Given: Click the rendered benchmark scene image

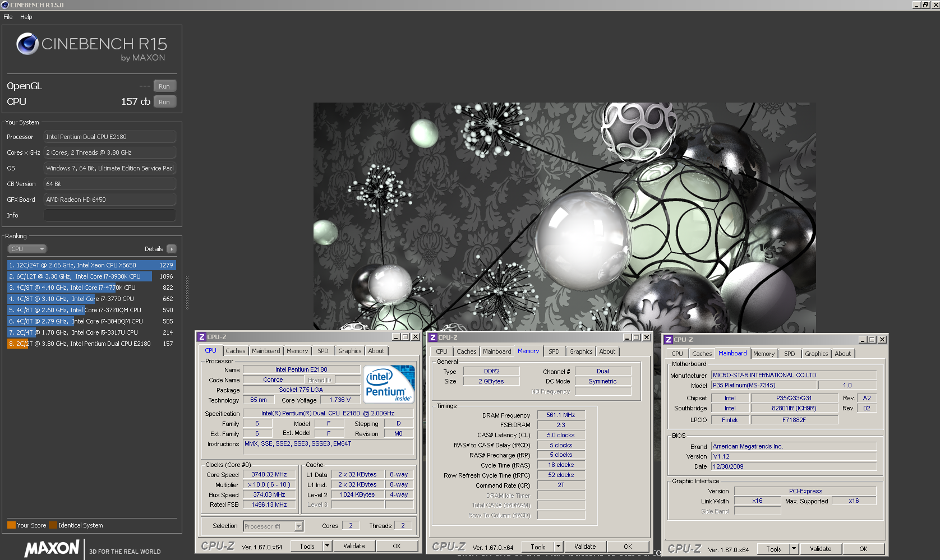Looking at the screenshot, I should [564, 217].
